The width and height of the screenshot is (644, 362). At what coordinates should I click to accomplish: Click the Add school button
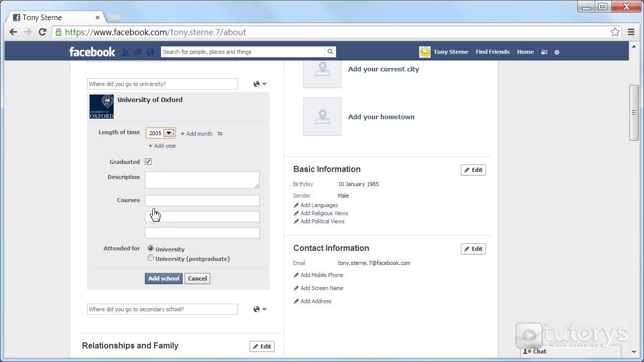164,279
